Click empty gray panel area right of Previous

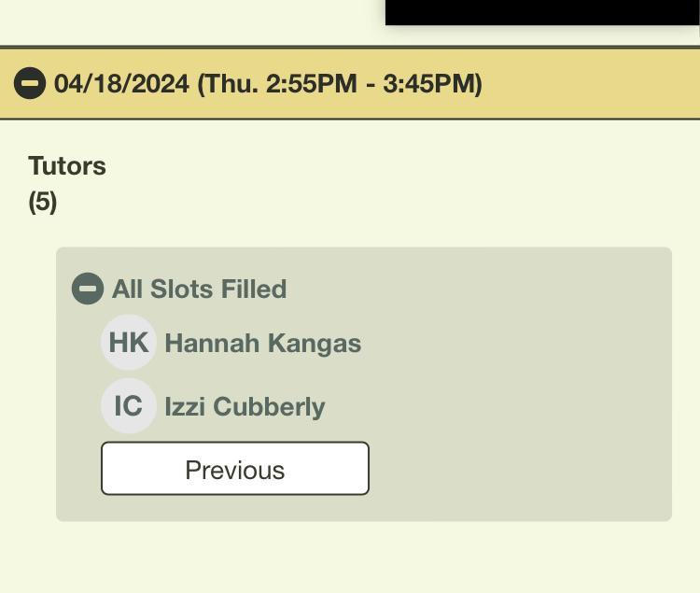coord(523,469)
